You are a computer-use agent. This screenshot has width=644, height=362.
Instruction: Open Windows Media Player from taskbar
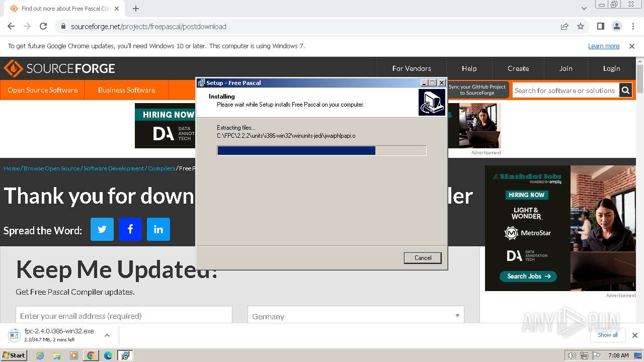pyautogui.click(x=74, y=355)
